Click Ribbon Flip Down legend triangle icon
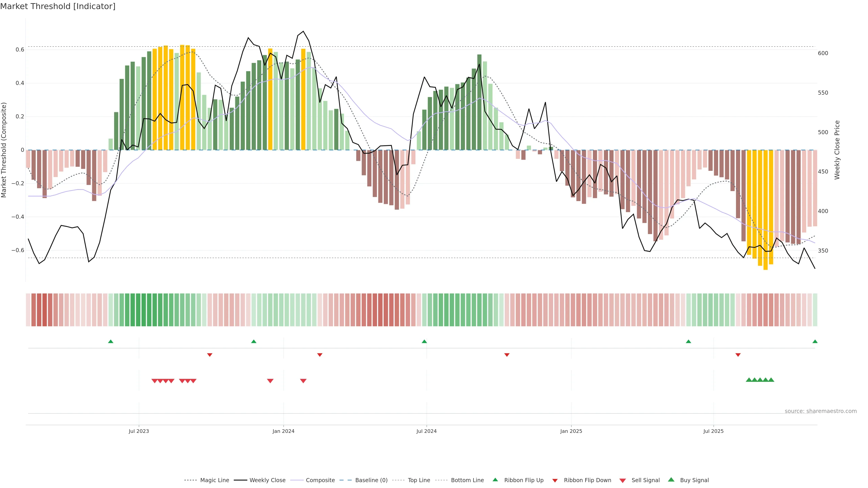The height and width of the screenshot is (488, 868). click(555, 481)
